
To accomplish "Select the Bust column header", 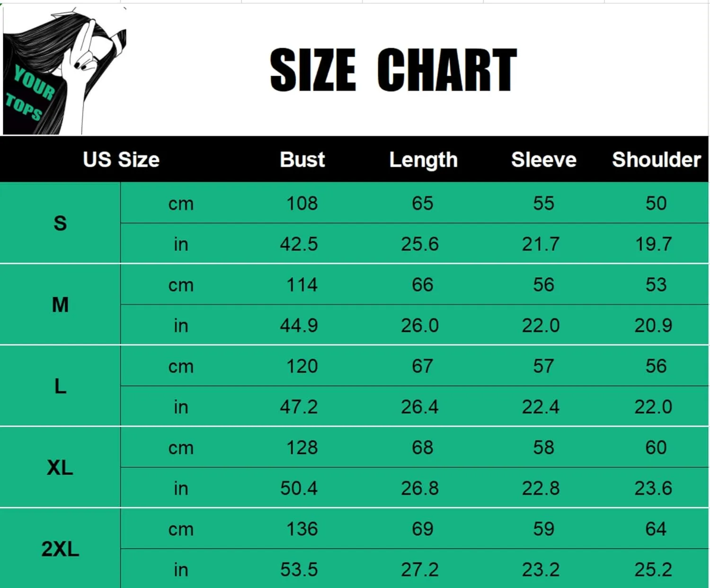I will point(302,159).
